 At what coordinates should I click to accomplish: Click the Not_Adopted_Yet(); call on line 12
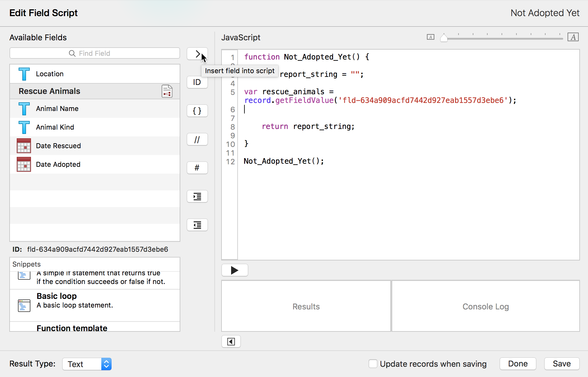[284, 161]
